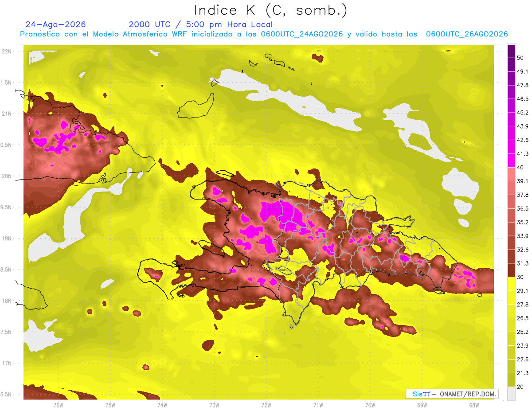This screenshot has width=532, height=411.
Task: Select the date label "24-Ago-2026"
Action: 56,24
